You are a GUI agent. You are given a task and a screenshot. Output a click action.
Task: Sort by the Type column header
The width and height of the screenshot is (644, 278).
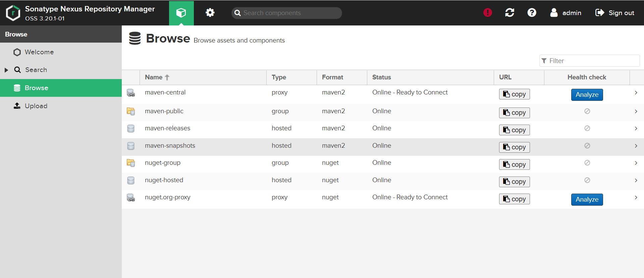click(291, 77)
